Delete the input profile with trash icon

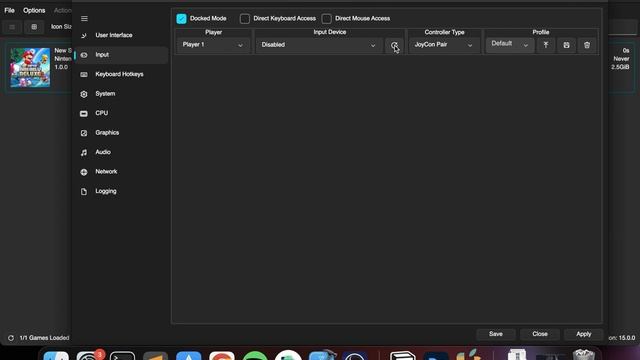[x=587, y=45]
